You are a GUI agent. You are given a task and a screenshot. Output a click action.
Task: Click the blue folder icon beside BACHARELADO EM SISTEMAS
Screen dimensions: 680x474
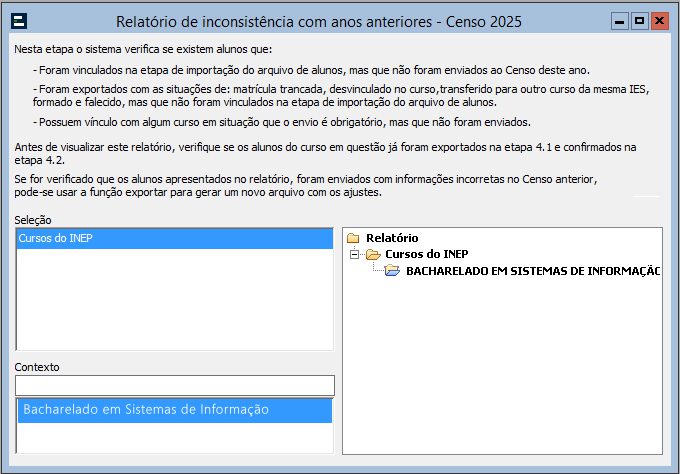pyautogui.click(x=392, y=271)
